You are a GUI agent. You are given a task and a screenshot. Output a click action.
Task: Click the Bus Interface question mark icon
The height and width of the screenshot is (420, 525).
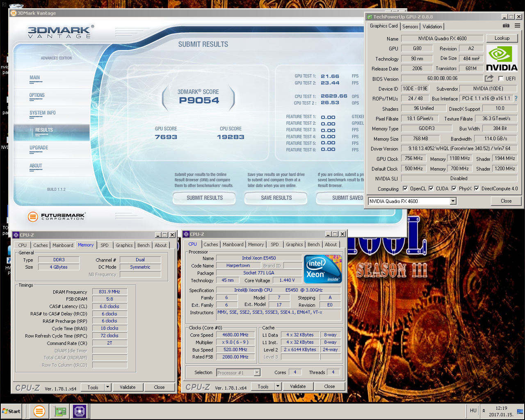(516, 98)
